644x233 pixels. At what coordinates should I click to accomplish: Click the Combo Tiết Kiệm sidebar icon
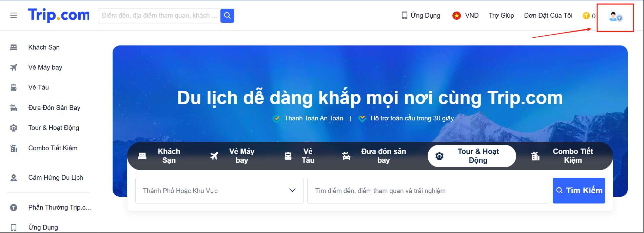click(x=14, y=148)
